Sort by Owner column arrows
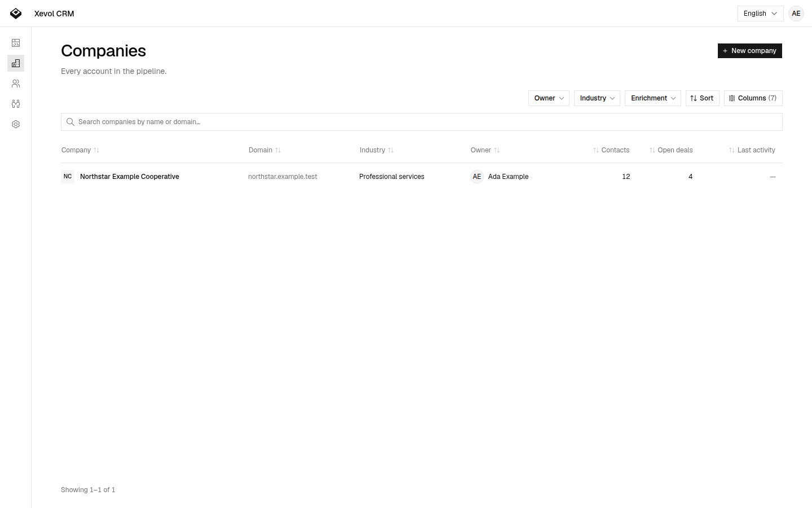812x508 pixels. 497,150
